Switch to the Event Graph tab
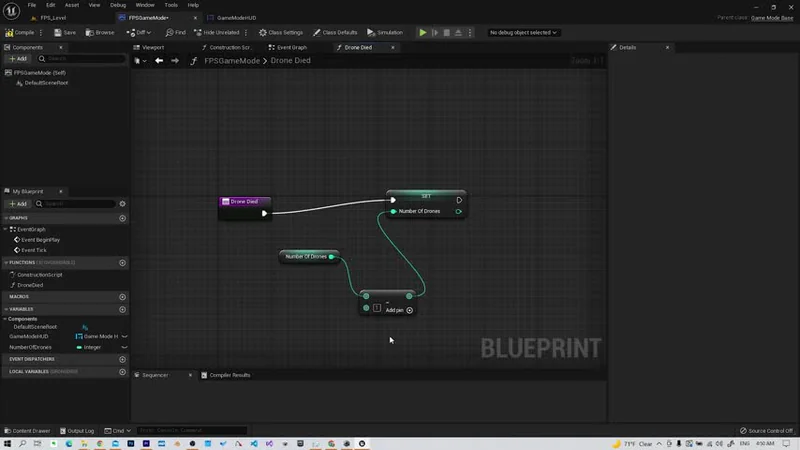 pyautogui.click(x=291, y=47)
